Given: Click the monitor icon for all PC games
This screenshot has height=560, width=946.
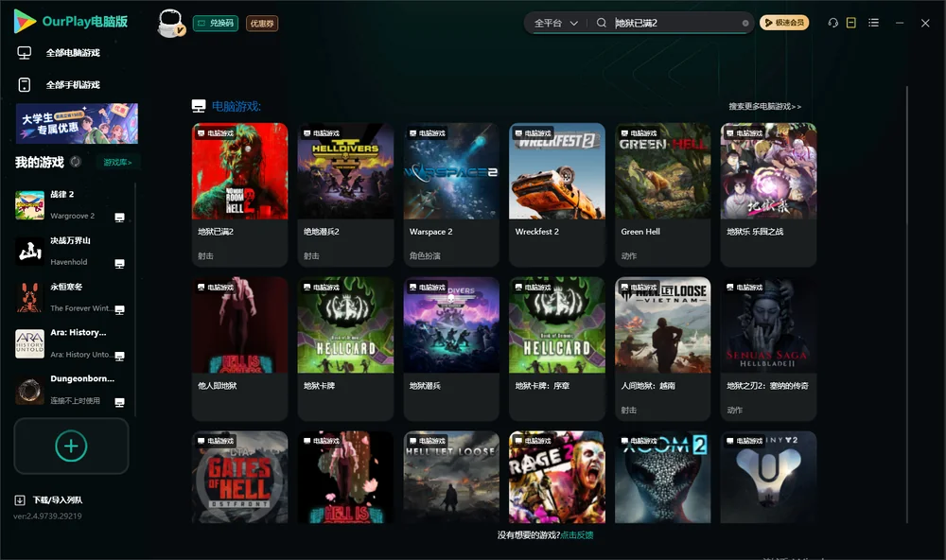Looking at the screenshot, I should tap(25, 53).
